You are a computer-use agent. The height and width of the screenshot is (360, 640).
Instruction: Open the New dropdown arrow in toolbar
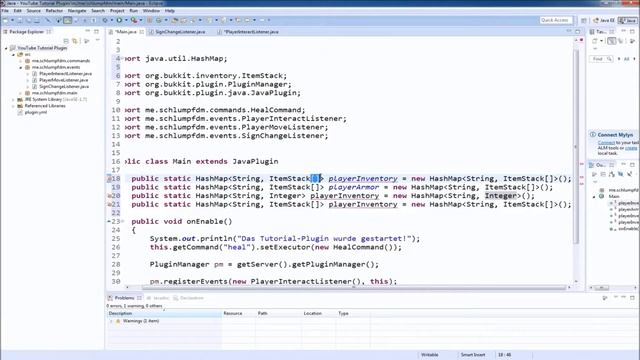coord(12,20)
